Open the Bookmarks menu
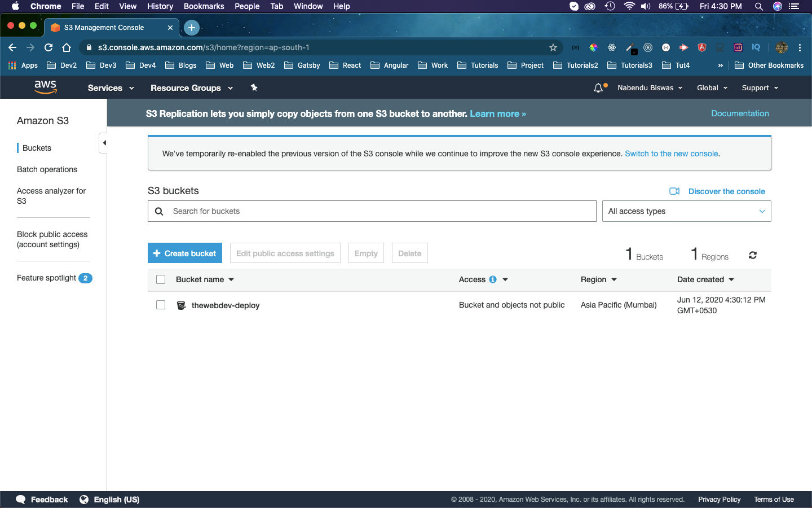This screenshot has height=508, width=812. 204,6
